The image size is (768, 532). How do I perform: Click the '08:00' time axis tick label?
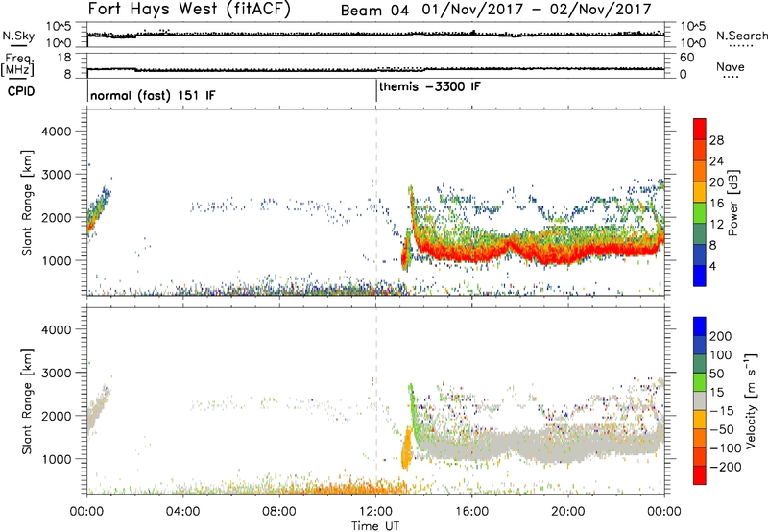279,512
